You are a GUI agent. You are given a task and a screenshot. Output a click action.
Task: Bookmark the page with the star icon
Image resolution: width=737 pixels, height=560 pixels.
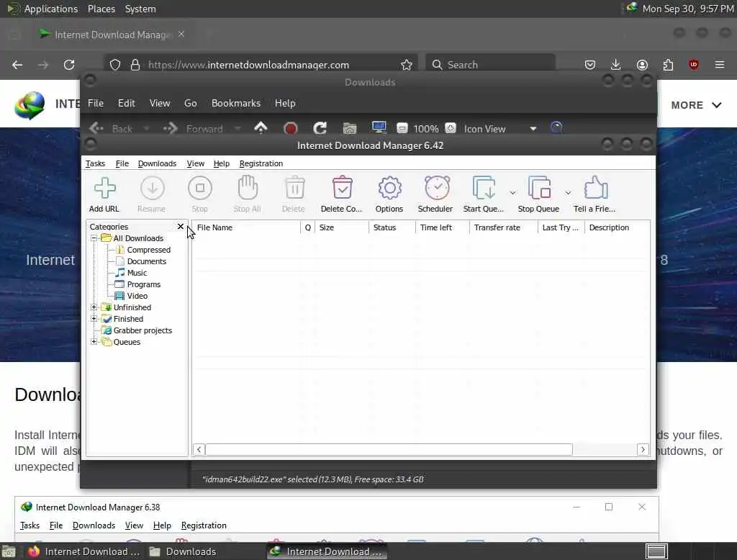point(407,65)
